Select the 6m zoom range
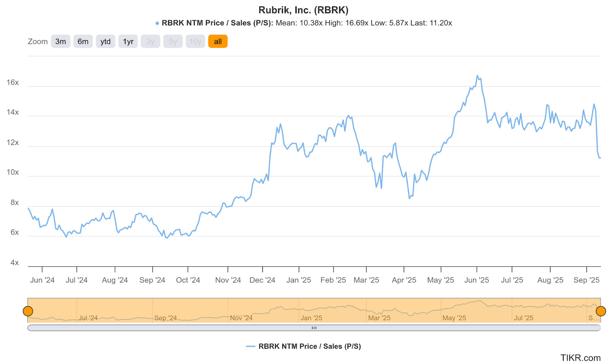The width and height of the screenshot is (607, 364). point(83,41)
